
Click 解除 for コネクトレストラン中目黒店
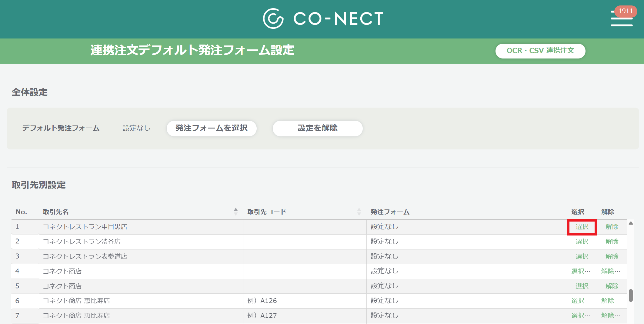point(612,227)
